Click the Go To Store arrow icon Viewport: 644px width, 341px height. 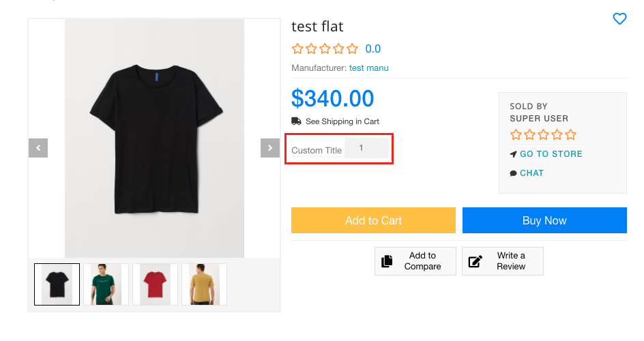coord(513,154)
